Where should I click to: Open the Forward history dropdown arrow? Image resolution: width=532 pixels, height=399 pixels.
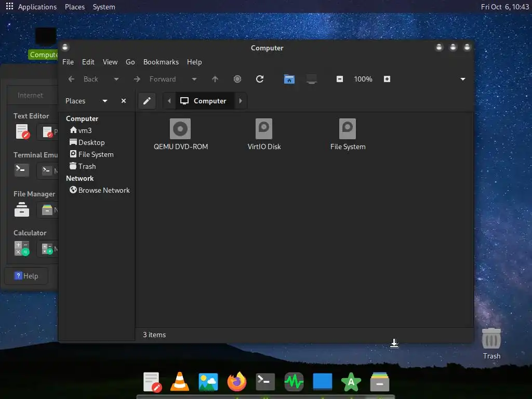point(194,79)
